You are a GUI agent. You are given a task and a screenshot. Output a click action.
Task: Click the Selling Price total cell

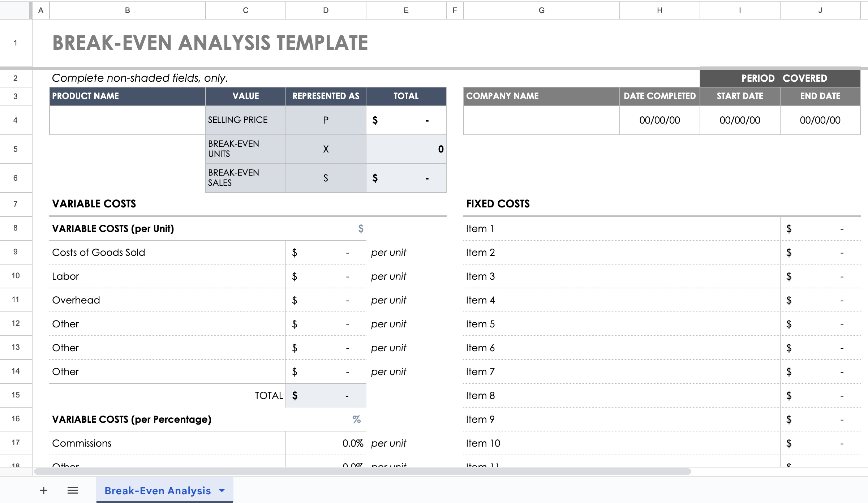[x=406, y=120]
